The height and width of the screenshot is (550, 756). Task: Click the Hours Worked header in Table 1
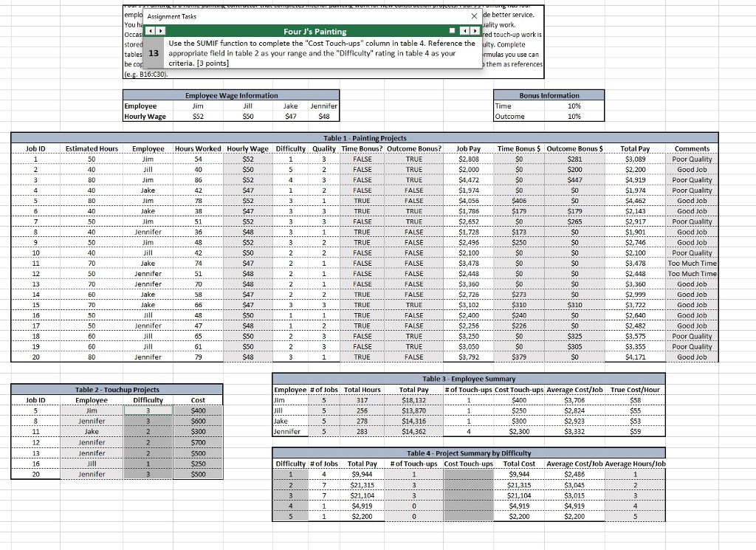click(x=198, y=148)
